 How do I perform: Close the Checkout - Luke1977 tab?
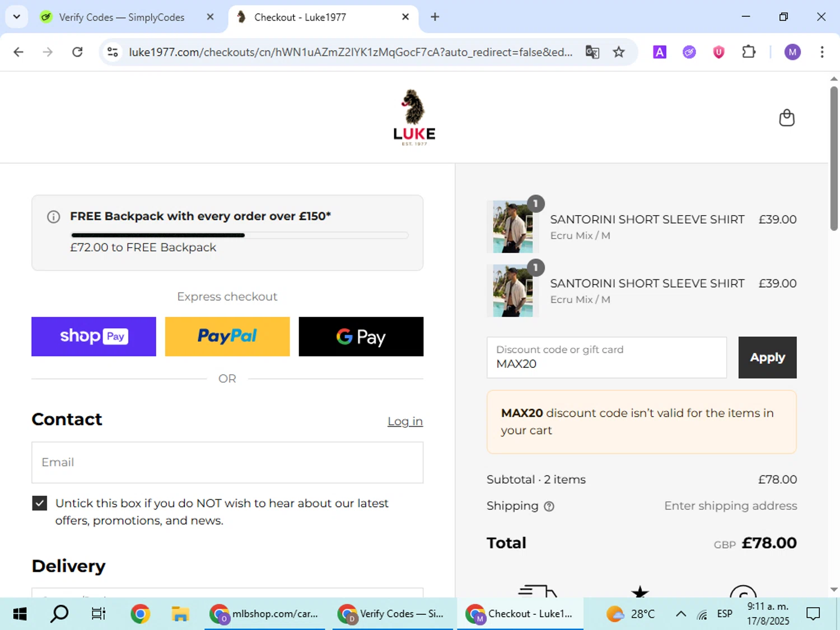405,17
